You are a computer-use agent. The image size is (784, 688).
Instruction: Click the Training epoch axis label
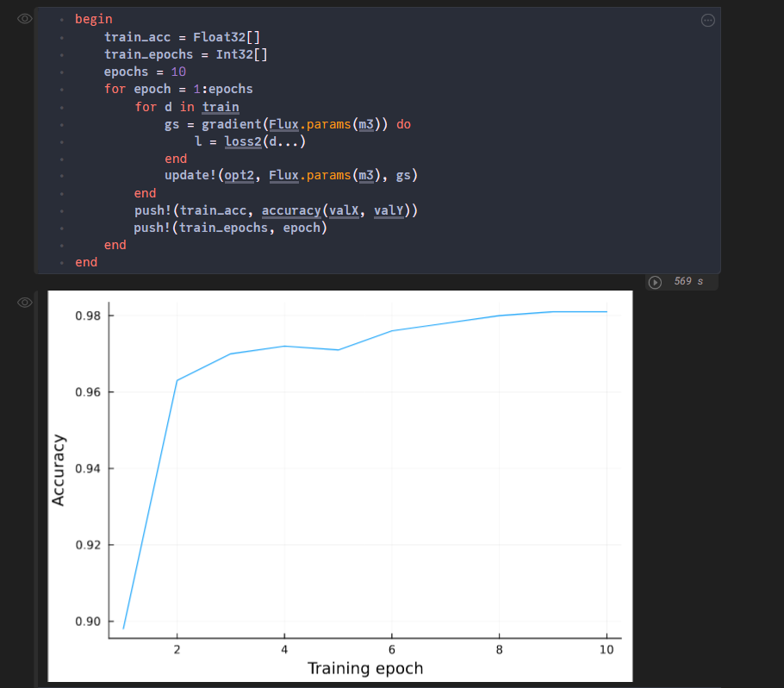click(364, 668)
